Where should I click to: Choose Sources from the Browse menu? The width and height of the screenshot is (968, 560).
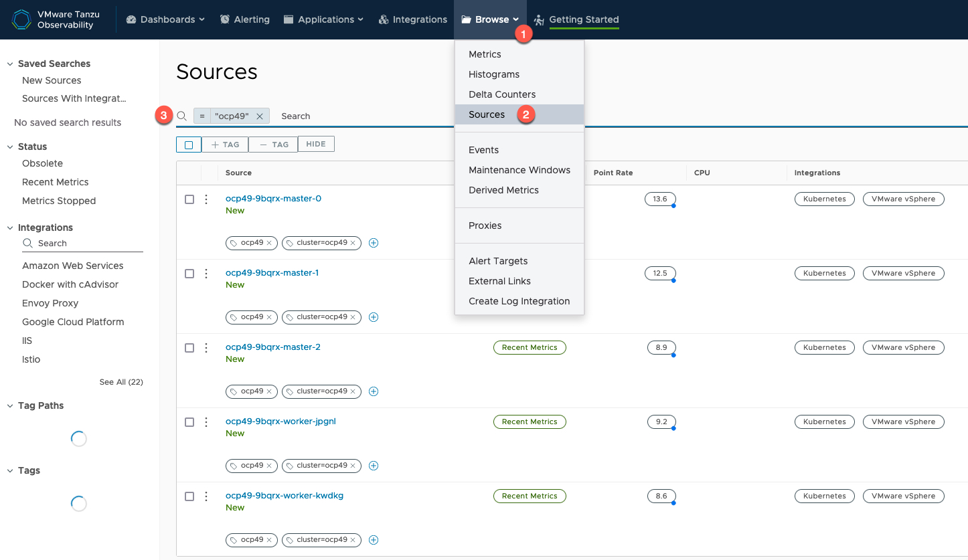coord(519,114)
